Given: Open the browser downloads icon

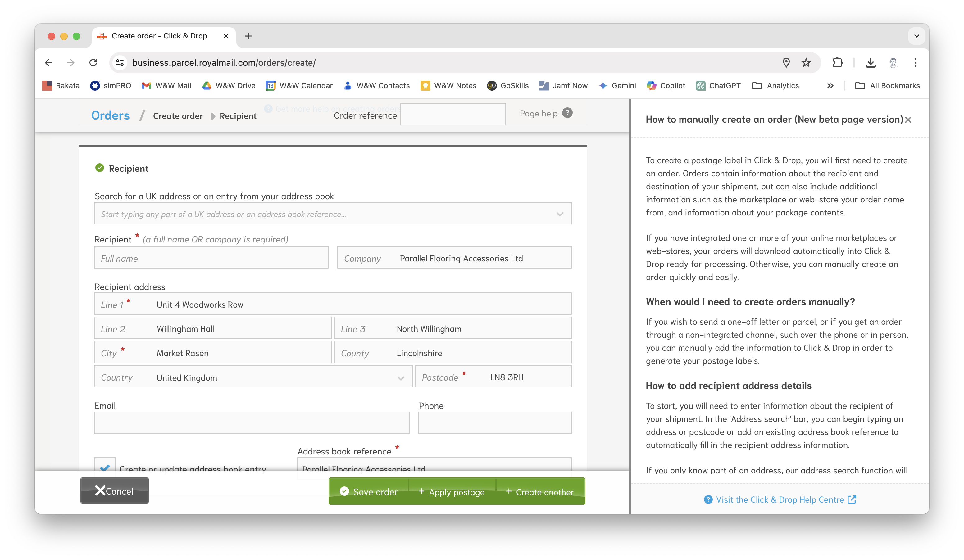Looking at the screenshot, I should click(871, 63).
